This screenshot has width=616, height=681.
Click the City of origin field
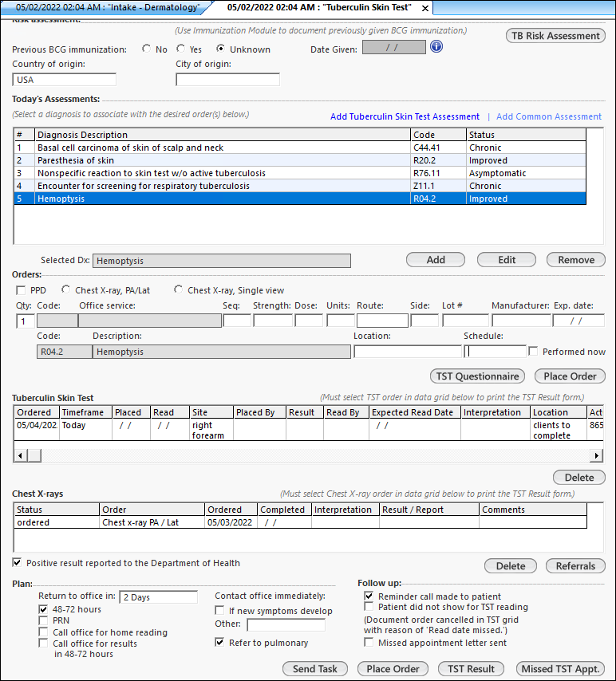[227, 80]
